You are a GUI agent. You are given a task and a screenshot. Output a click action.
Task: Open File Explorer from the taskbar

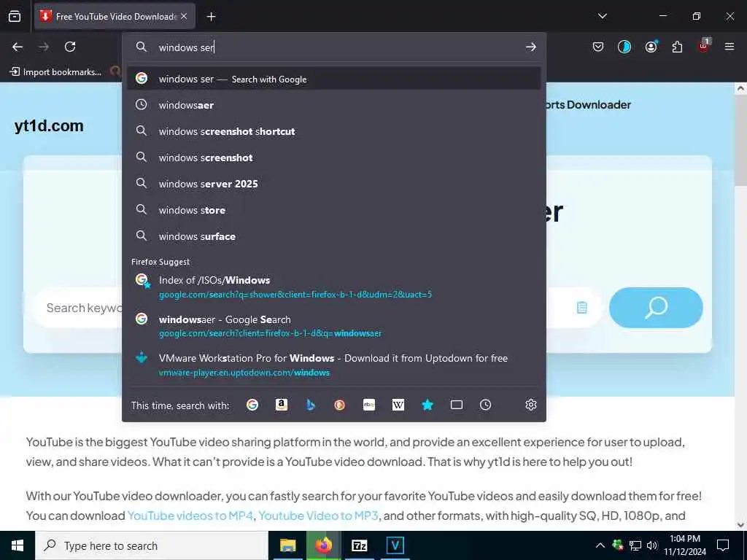pos(287,545)
